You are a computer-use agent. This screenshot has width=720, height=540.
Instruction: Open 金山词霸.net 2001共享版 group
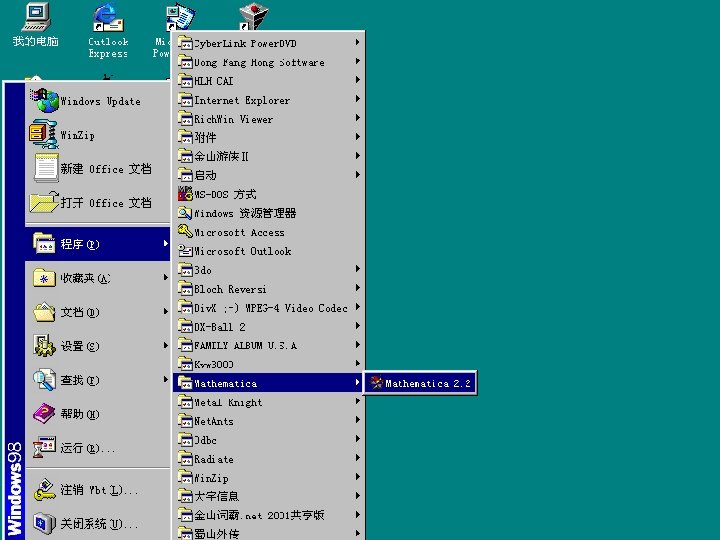tap(269, 515)
